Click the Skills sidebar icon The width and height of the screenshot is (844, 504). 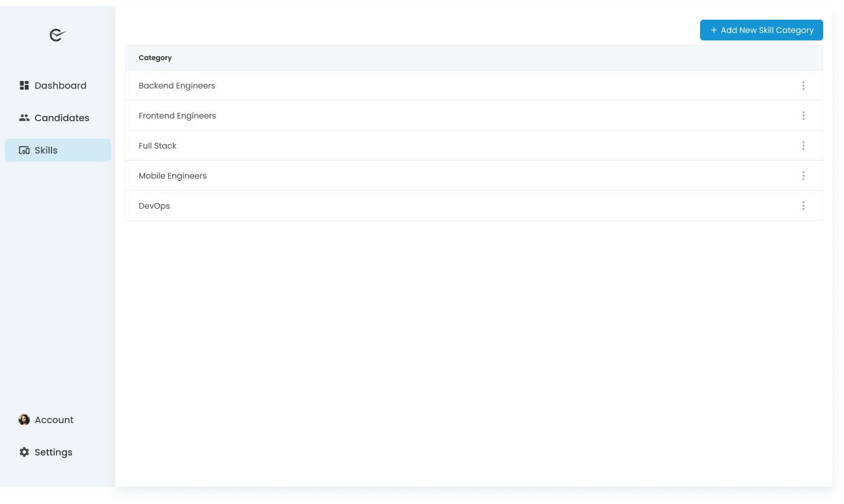24,150
